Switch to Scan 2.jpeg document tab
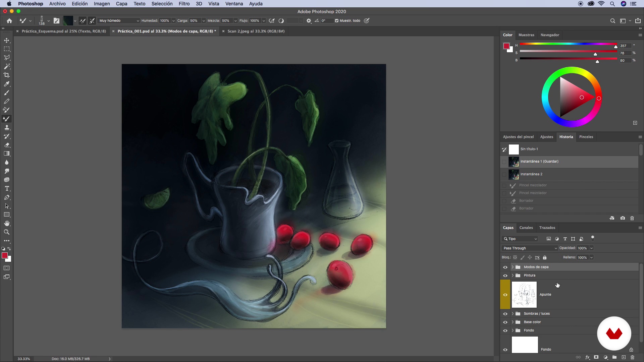Image resolution: width=644 pixels, height=362 pixels. pyautogui.click(x=256, y=31)
